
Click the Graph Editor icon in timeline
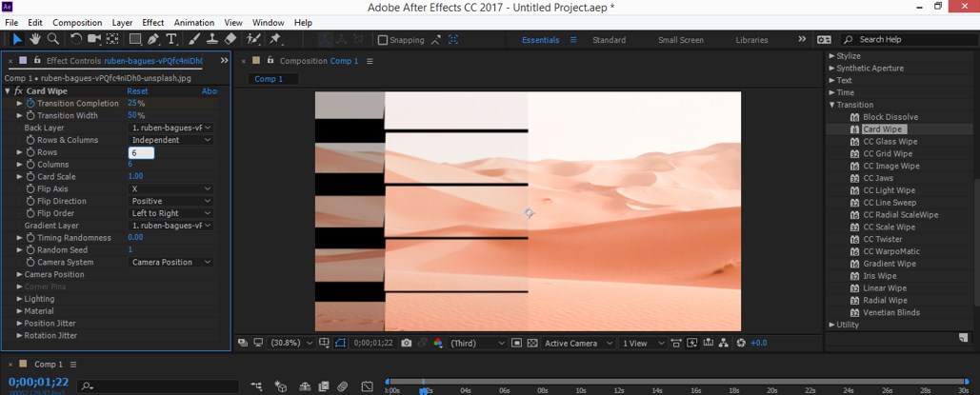pos(367,386)
